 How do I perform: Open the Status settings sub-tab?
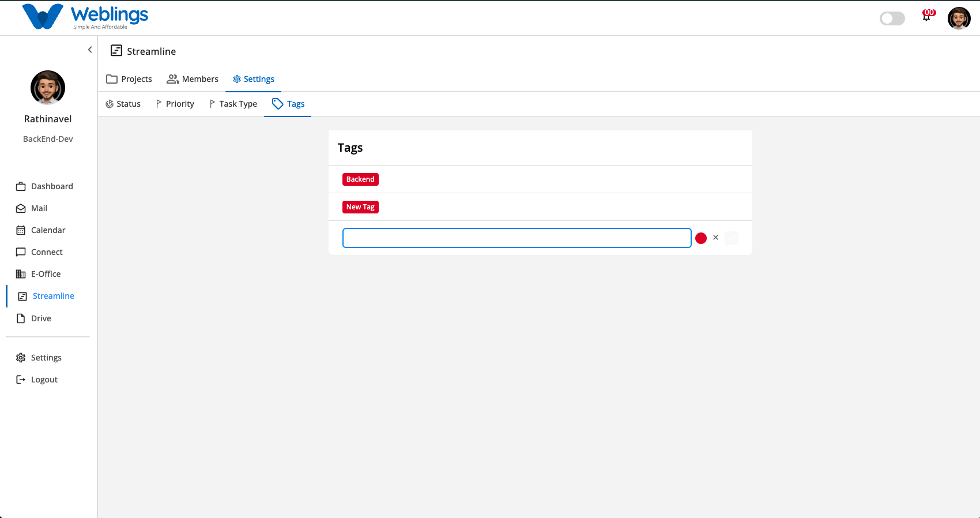click(x=123, y=104)
